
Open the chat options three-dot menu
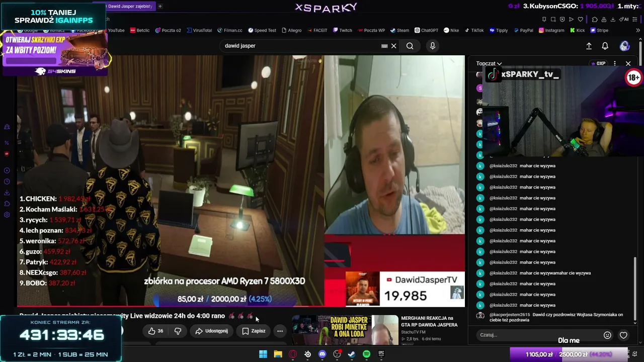click(x=615, y=63)
